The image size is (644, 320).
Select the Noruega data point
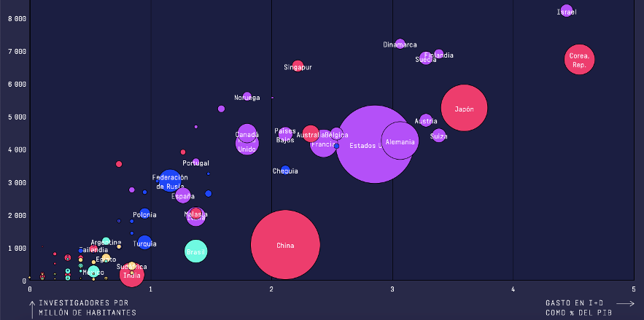[x=247, y=96]
